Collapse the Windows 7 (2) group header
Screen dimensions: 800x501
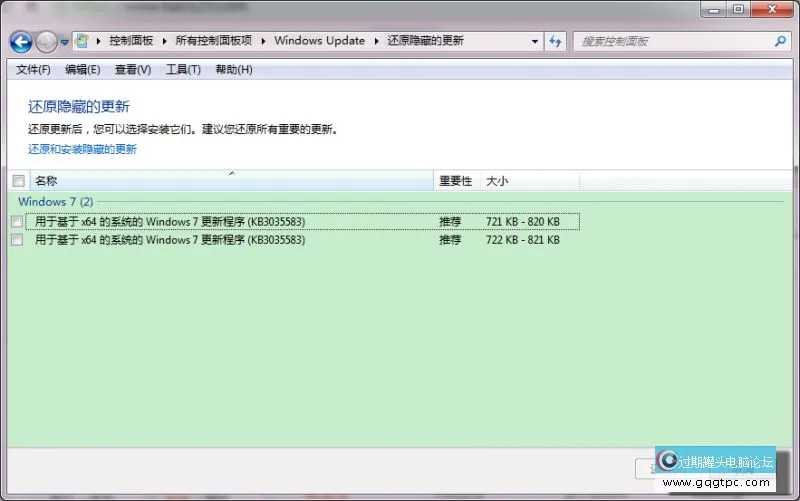tap(56, 202)
